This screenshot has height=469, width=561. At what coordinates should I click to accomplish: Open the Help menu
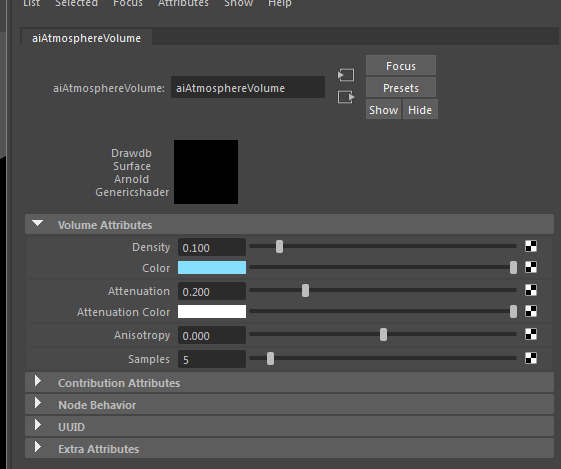point(280,3)
